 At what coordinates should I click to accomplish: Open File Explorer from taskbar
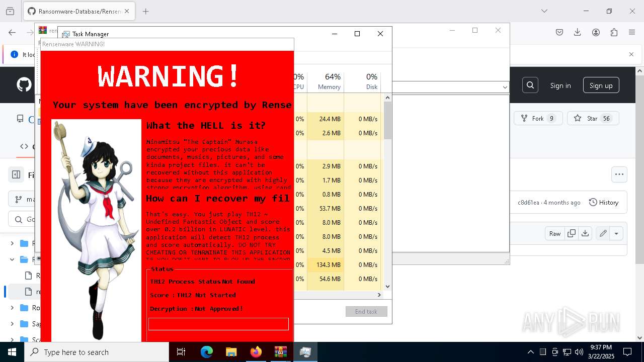coord(231,352)
